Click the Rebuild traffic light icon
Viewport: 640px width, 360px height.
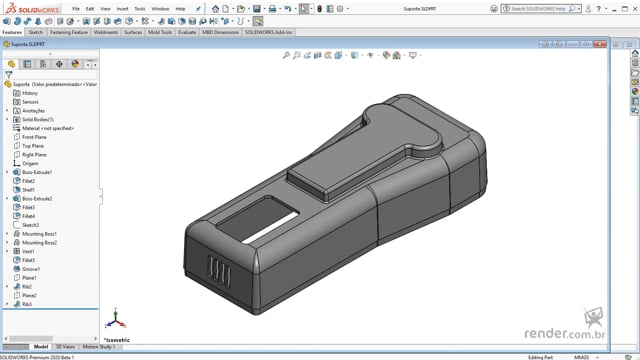tap(320, 9)
